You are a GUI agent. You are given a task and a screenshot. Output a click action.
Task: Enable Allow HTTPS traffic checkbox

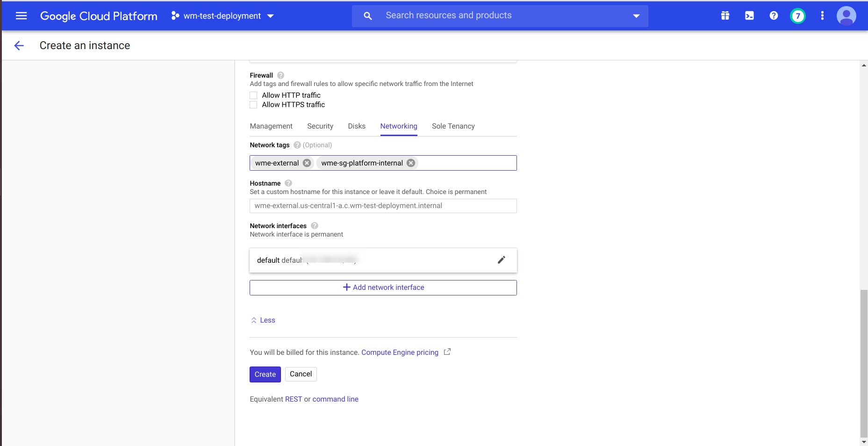254,105
